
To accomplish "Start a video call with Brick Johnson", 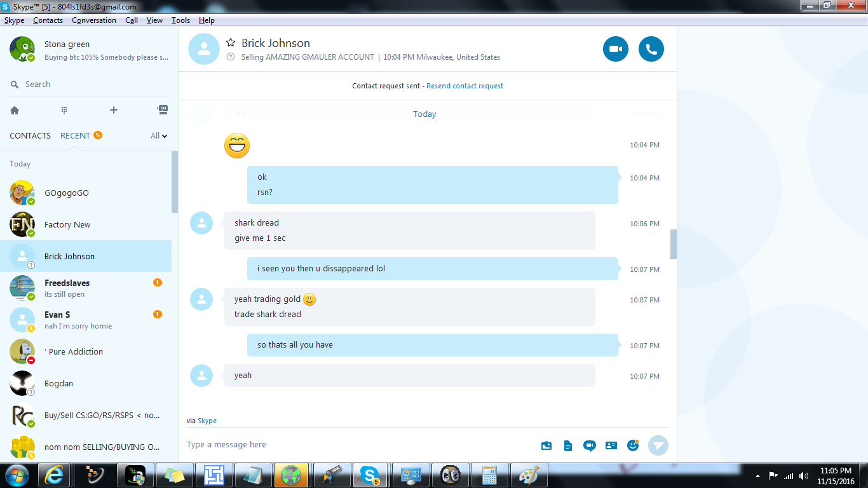I will [x=616, y=49].
